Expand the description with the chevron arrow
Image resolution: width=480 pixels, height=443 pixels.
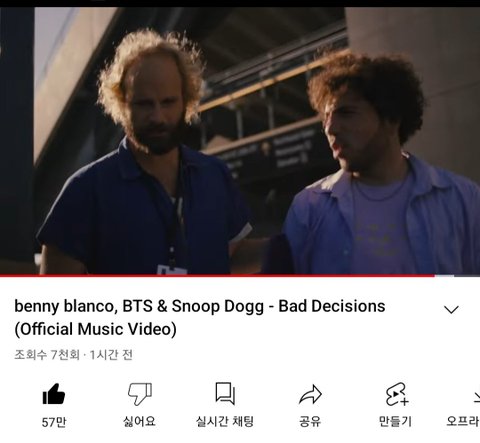(451, 310)
